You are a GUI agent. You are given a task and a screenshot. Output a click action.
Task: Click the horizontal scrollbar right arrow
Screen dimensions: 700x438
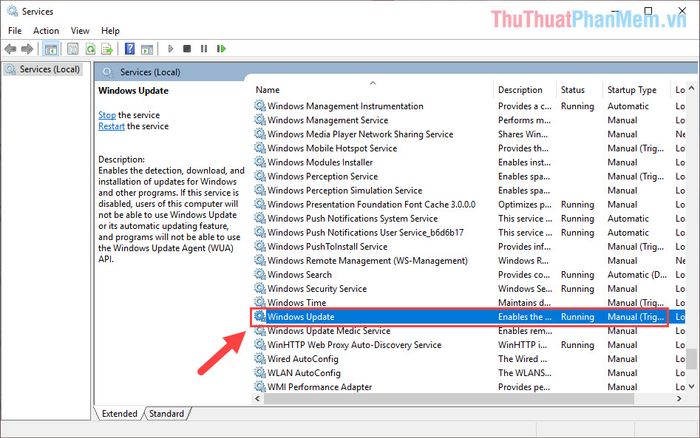click(679, 398)
